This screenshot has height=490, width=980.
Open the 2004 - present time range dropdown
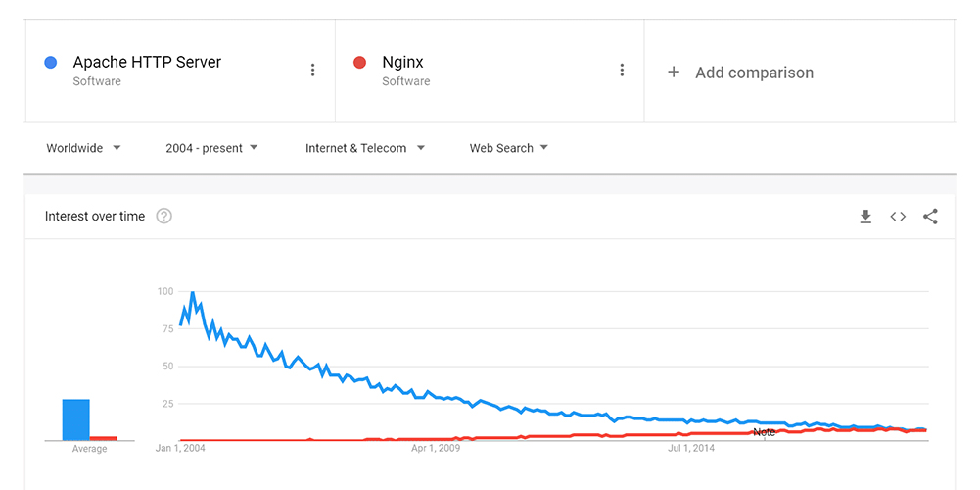point(211,148)
